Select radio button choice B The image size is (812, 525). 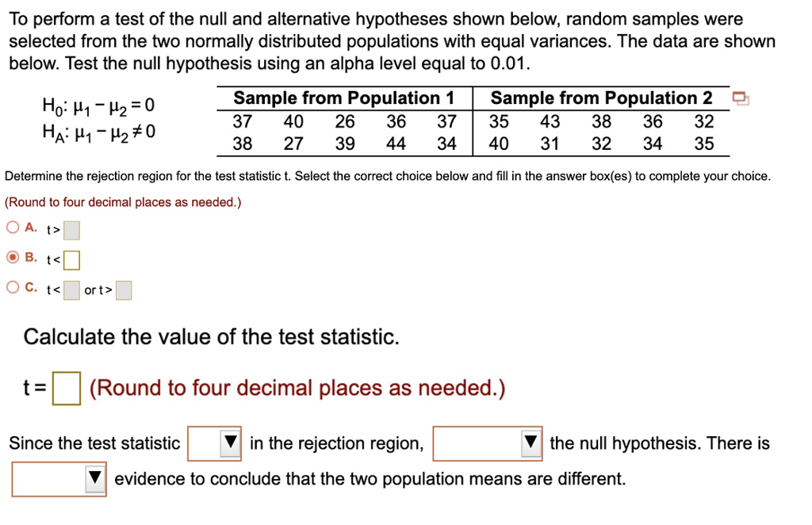coord(13,256)
